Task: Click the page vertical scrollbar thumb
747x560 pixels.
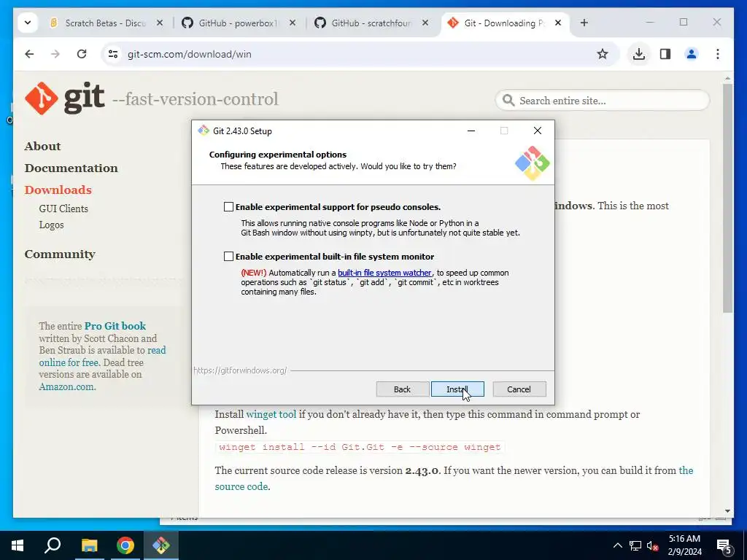Action: pos(727,198)
